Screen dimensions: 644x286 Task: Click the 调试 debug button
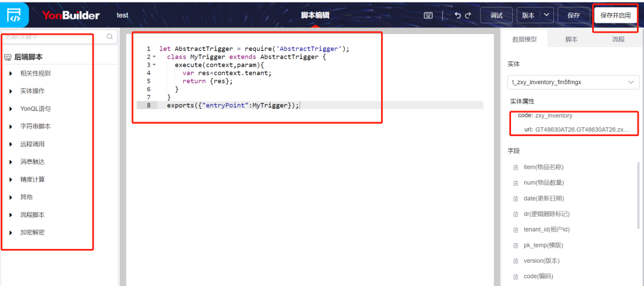[497, 16]
